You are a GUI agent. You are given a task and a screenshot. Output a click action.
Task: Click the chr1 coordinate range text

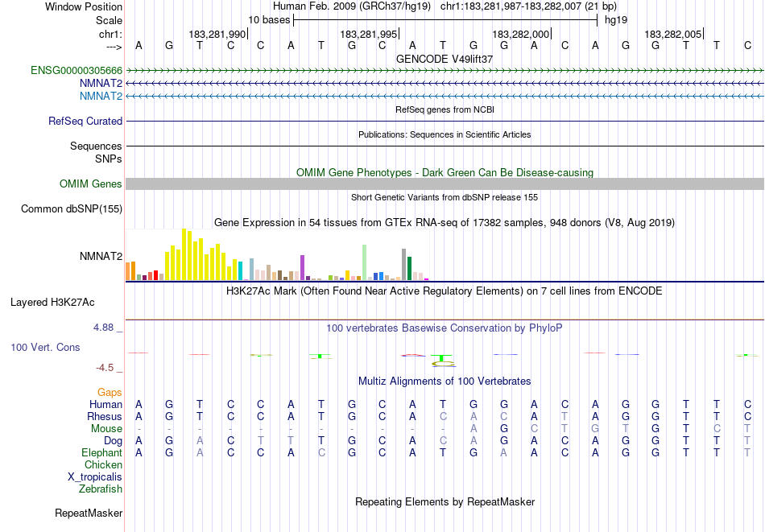[528, 6]
